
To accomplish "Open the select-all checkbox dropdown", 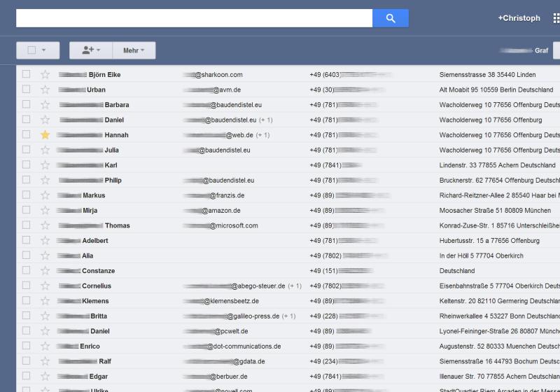I will 45,50.
